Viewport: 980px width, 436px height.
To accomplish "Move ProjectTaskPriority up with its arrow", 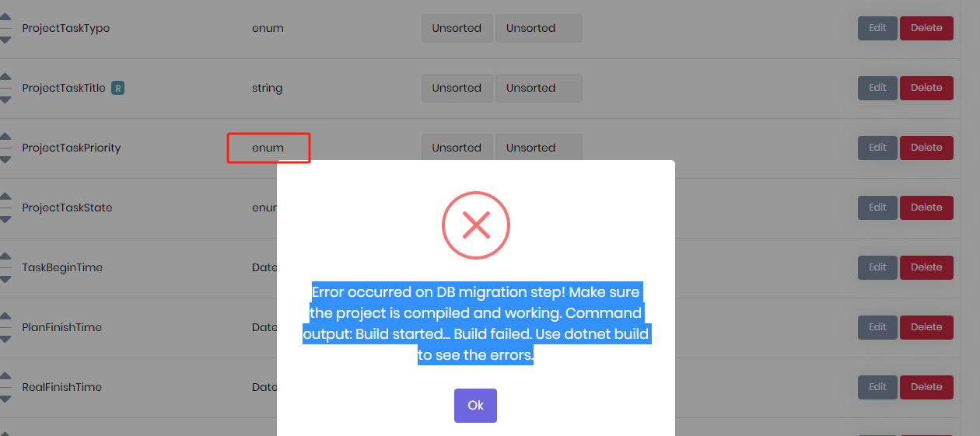I will [x=5, y=136].
